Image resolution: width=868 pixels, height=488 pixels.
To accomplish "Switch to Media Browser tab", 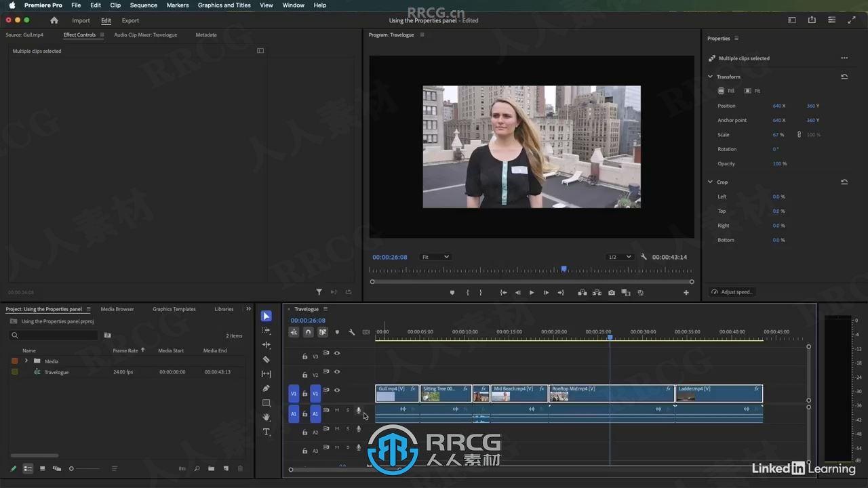I will (117, 309).
